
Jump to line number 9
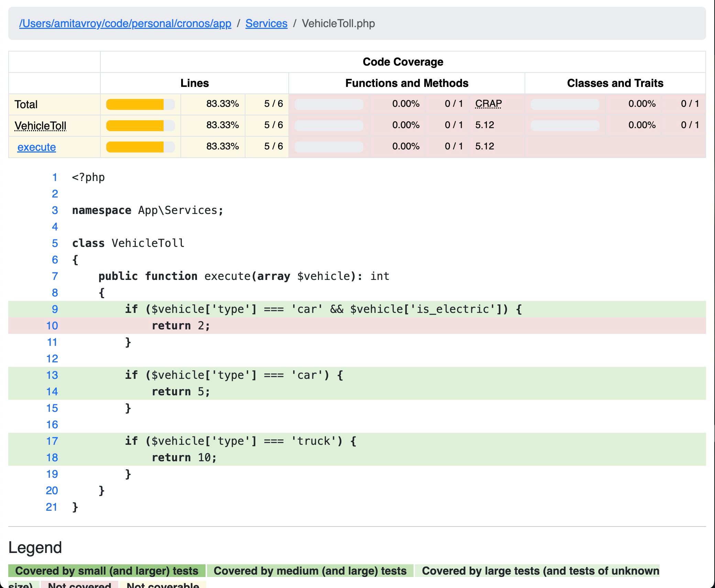click(55, 309)
